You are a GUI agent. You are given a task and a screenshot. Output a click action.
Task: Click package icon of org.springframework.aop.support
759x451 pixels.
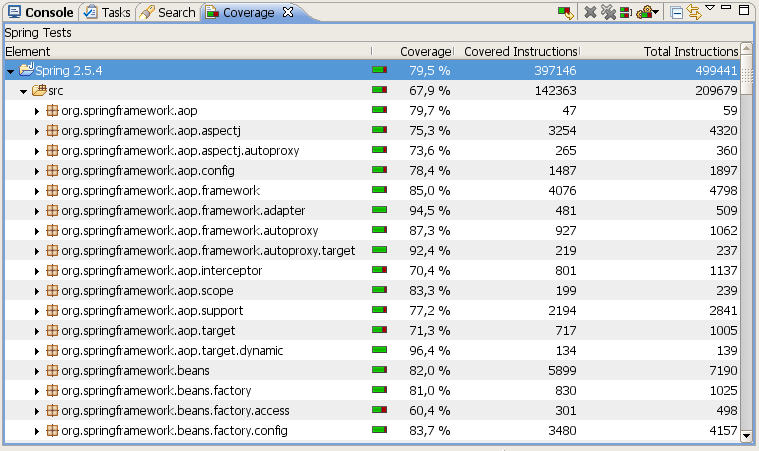[x=52, y=310]
